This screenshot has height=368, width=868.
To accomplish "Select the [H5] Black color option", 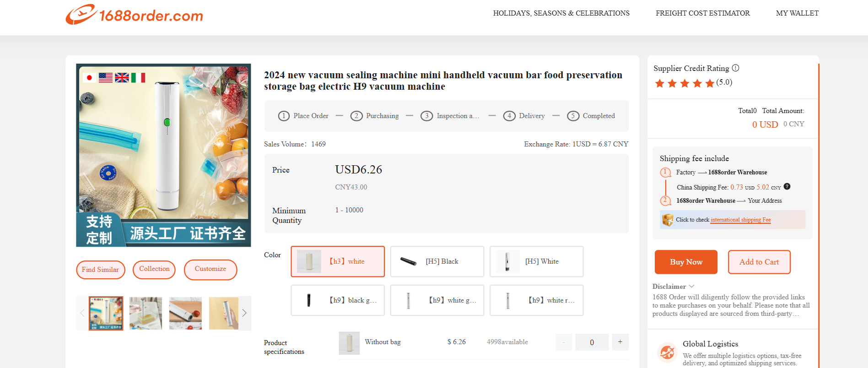I will click(x=437, y=261).
